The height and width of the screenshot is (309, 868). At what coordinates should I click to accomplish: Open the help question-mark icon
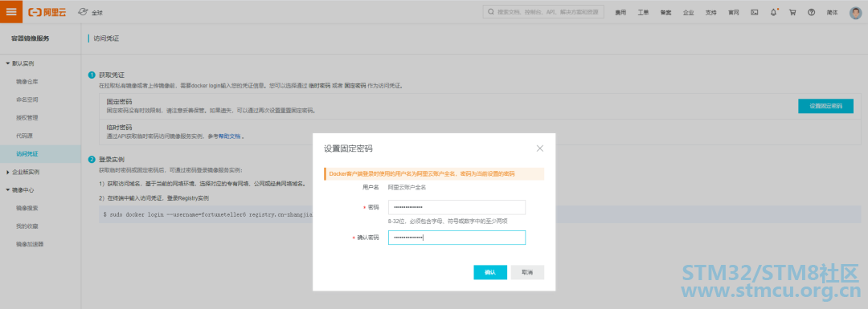click(x=812, y=12)
